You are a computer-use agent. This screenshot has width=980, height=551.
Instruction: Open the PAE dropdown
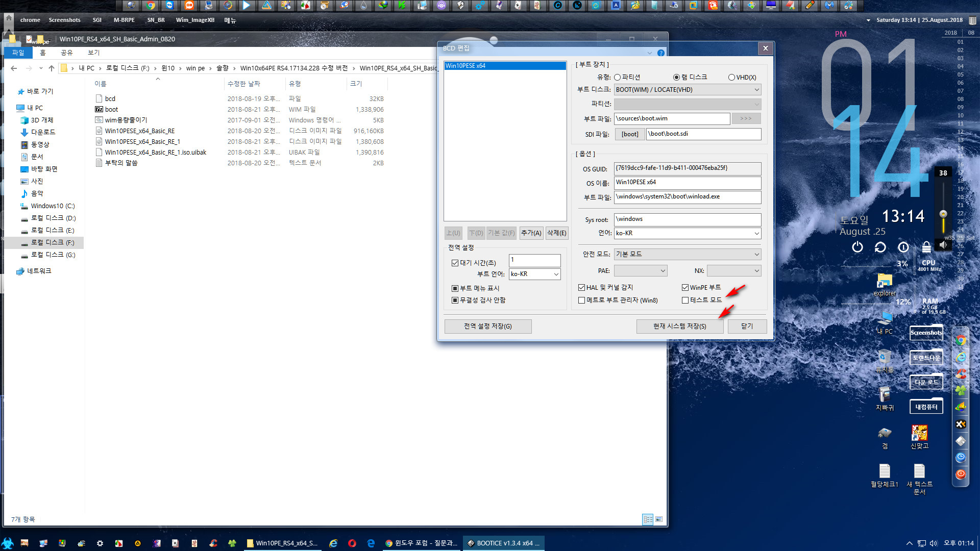tap(641, 271)
